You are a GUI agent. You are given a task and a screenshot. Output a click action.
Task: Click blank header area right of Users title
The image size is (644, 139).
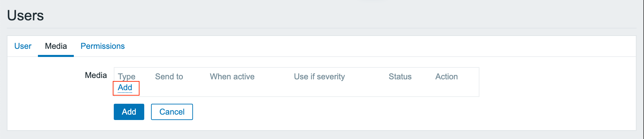pos(305,16)
